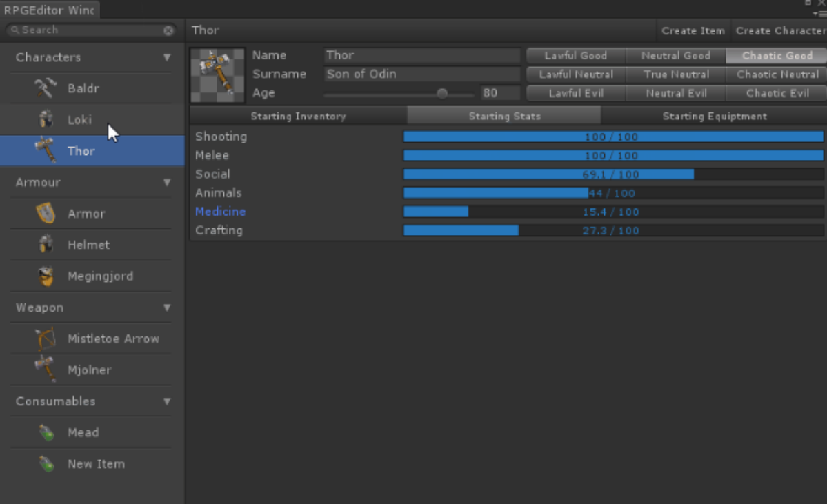
Task: Select the RPGEditor Window tab
Action: point(49,10)
